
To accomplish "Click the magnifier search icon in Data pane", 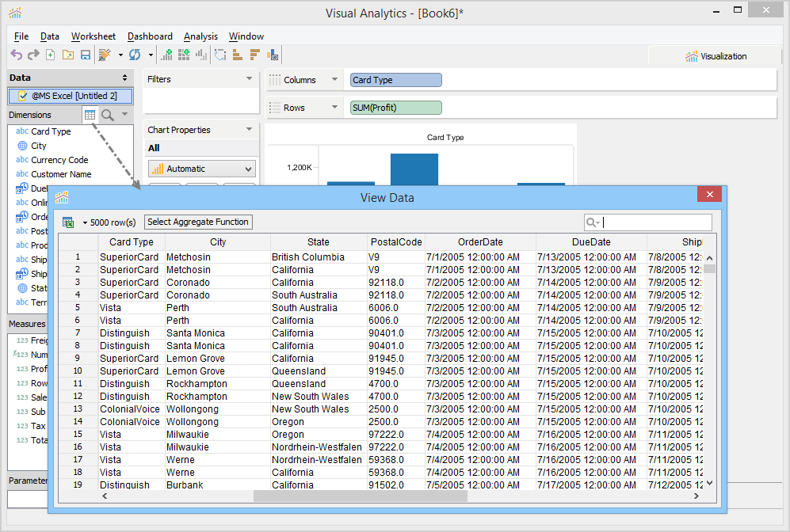I will 107,115.
